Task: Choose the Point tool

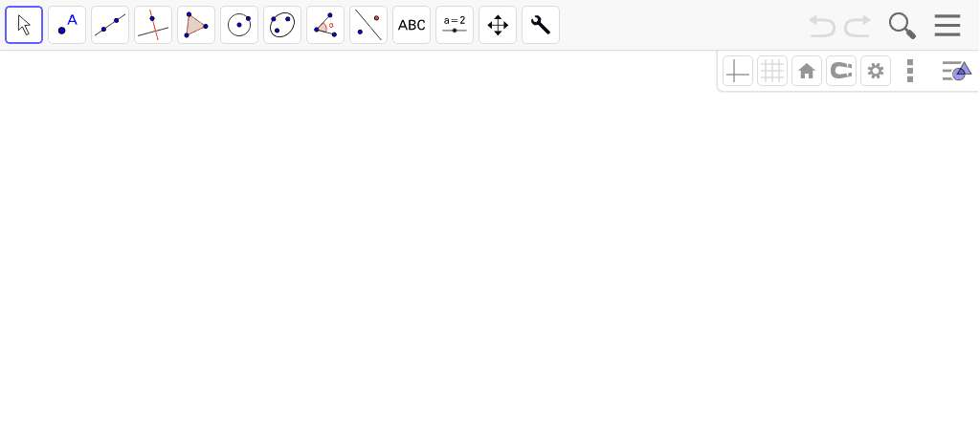Action: 67,25
